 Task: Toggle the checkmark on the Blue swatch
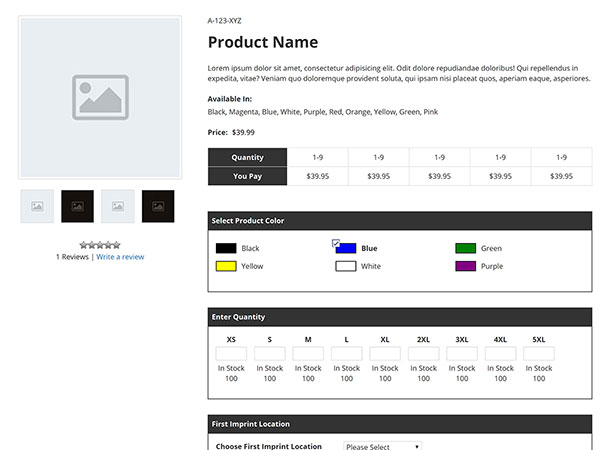pos(336,243)
